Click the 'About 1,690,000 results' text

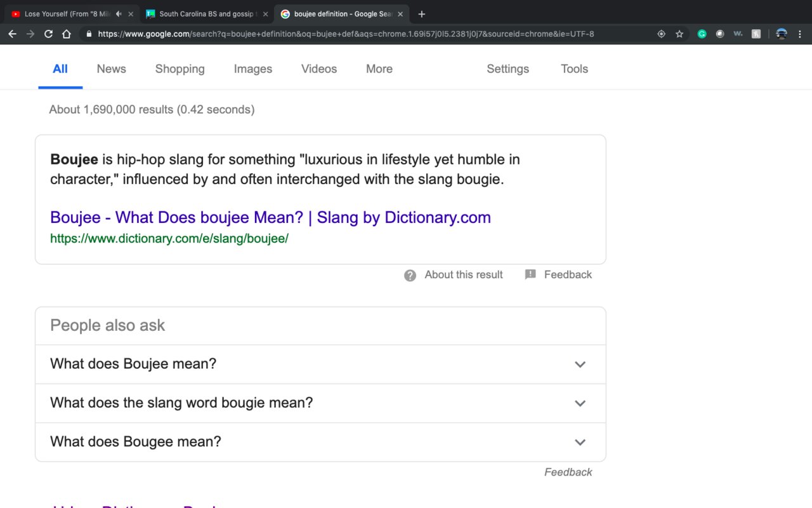point(152,109)
